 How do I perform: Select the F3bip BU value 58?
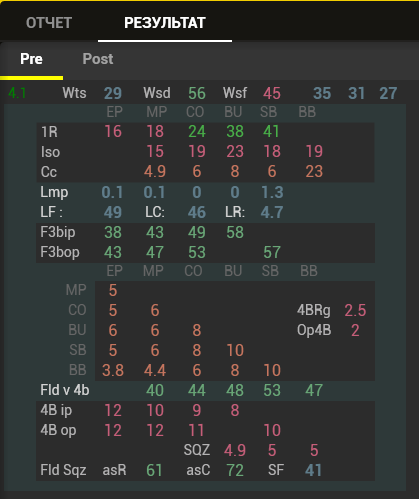[x=235, y=232]
